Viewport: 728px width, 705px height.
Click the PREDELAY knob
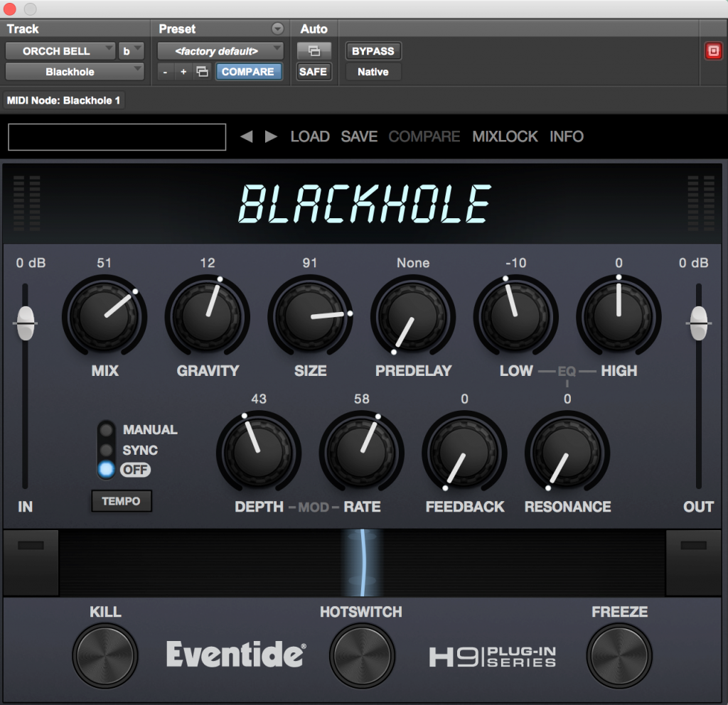click(x=413, y=318)
